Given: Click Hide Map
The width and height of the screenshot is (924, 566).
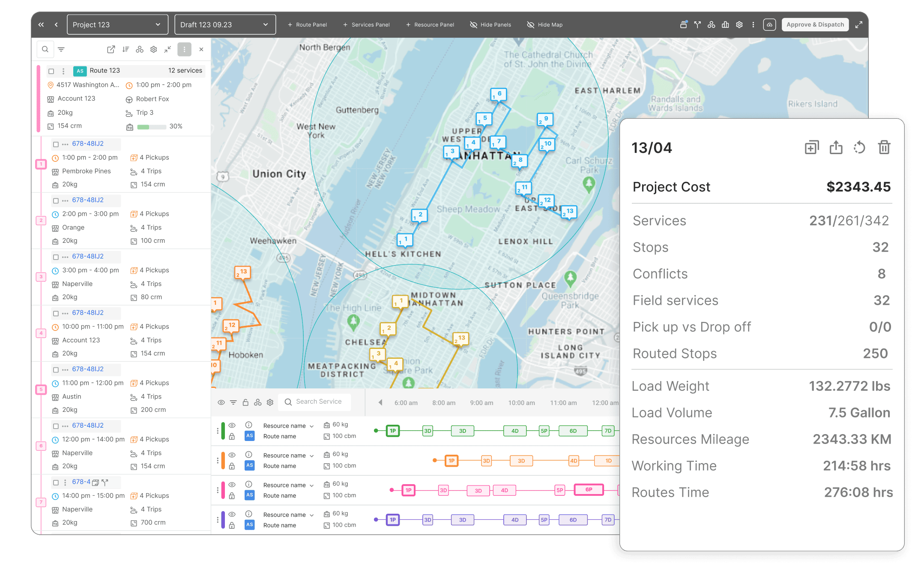Looking at the screenshot, I should [x=544, y=24].
